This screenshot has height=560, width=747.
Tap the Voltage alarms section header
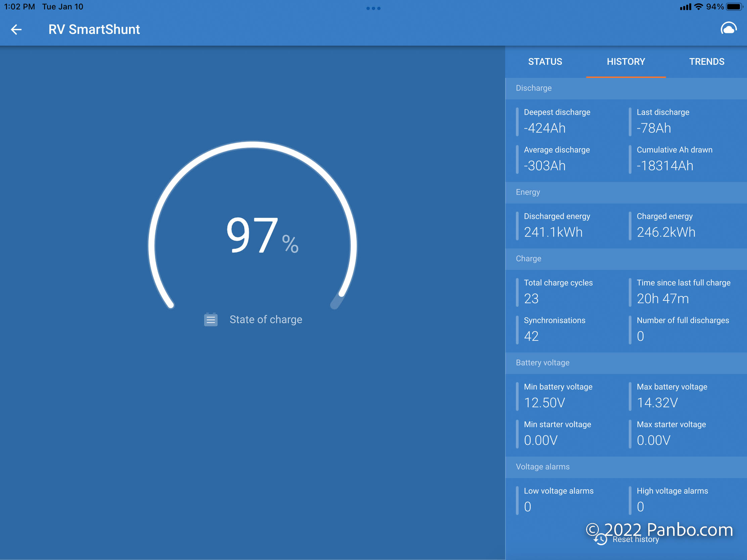coord(626,467)
